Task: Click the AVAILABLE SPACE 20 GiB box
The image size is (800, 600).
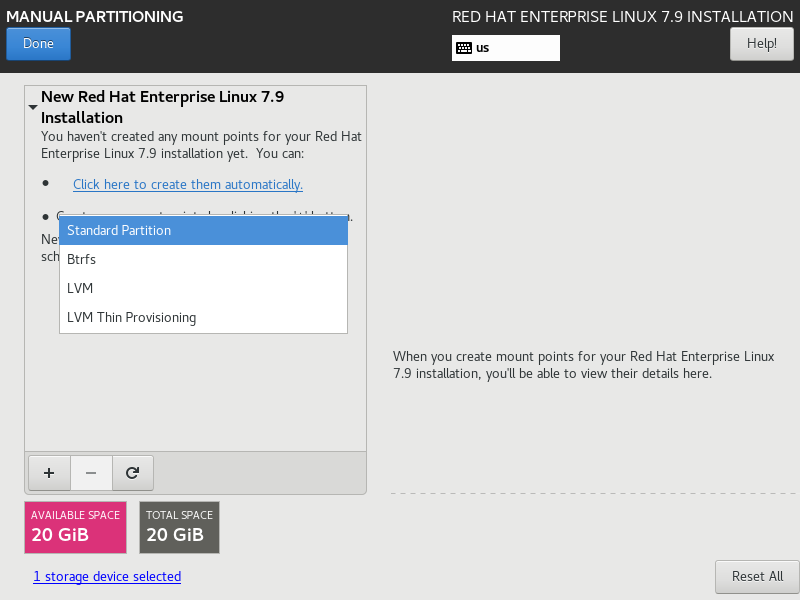Action: coord(76,528)
